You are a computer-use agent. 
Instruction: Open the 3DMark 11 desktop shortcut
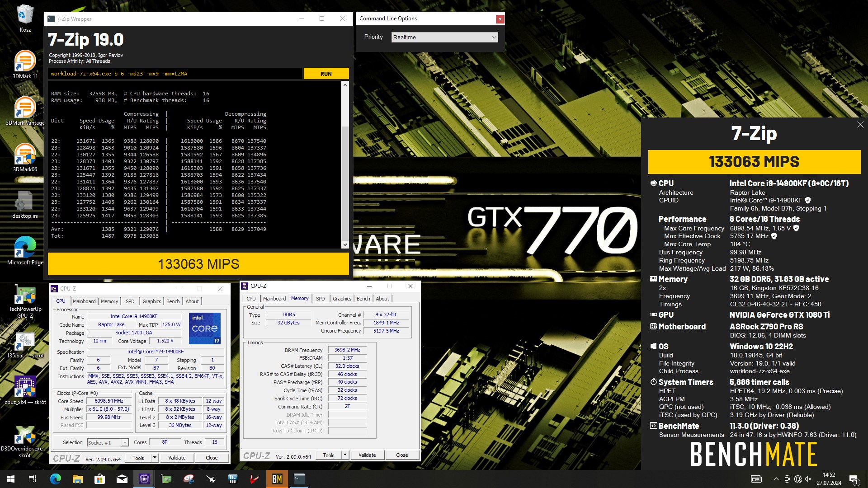(x=25, y=65)
